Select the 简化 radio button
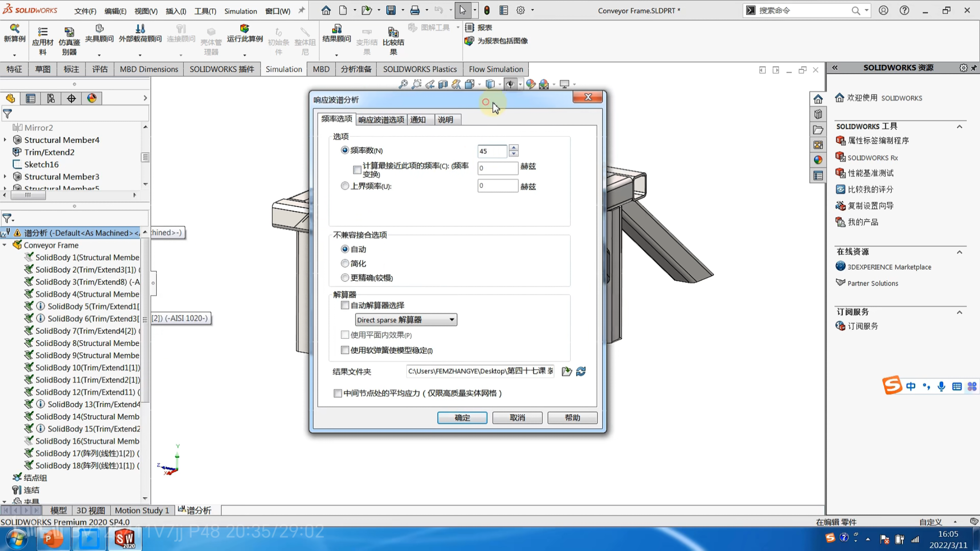 345,264
